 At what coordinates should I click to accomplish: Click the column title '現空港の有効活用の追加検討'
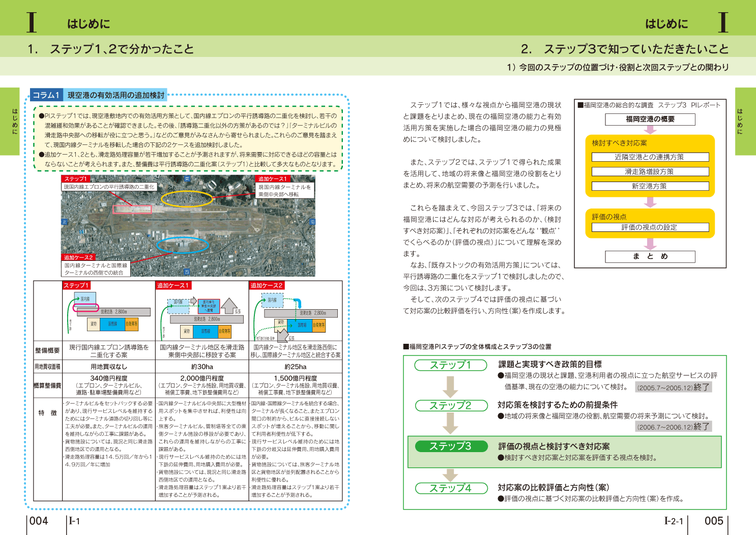click(x=116, y=95)
